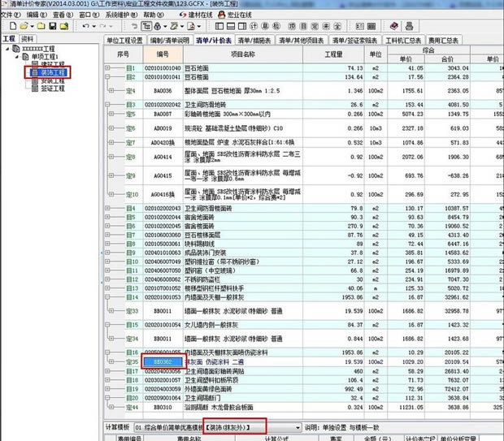Viewport: 504px width, 441px height.
Task: Switch to the 工料机汇总表 tab
Action: [x=403, y=40]
